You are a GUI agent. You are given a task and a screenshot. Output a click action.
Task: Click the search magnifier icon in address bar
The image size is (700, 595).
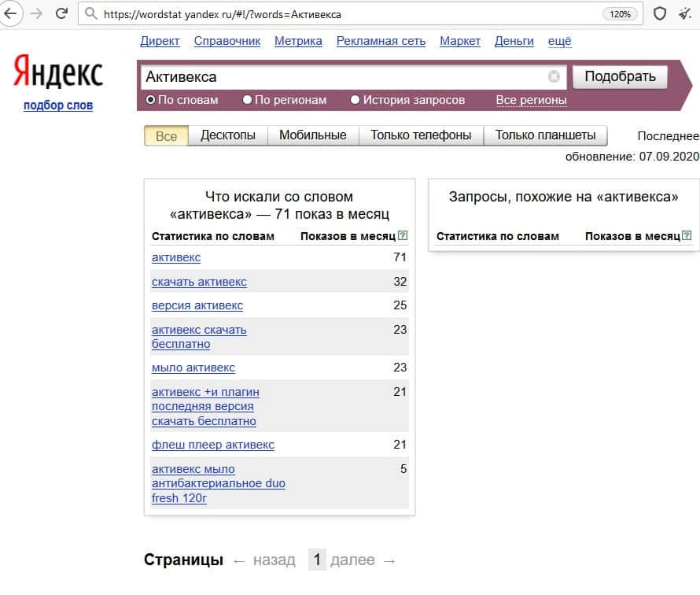pos(91,14)
